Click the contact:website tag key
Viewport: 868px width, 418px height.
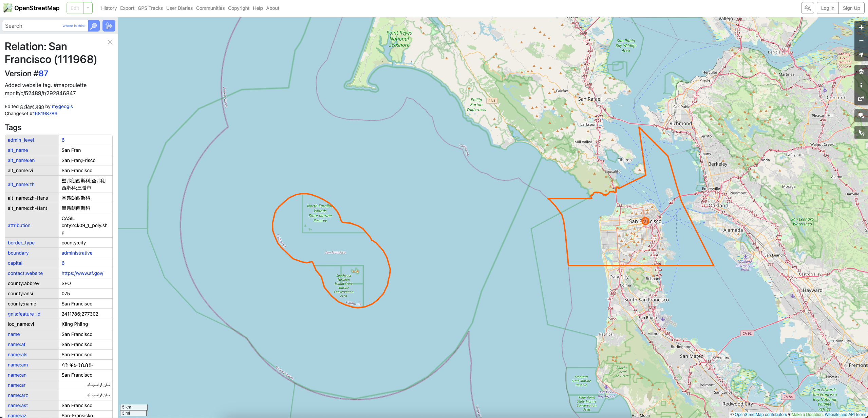pos(25,273)
